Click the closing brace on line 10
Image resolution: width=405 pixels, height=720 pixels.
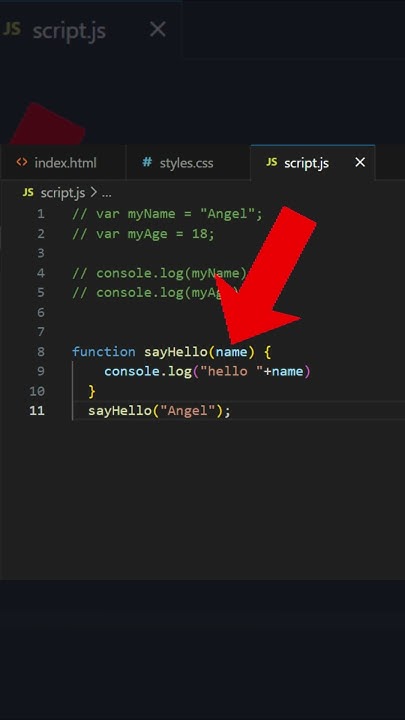92,391
